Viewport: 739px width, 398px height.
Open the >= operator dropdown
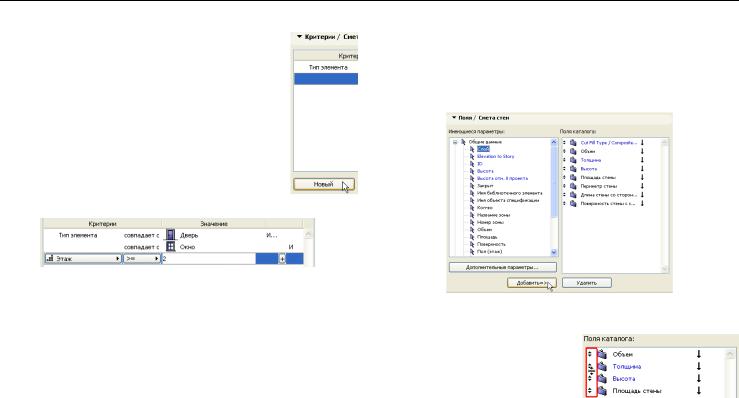(x=142, y=258)
